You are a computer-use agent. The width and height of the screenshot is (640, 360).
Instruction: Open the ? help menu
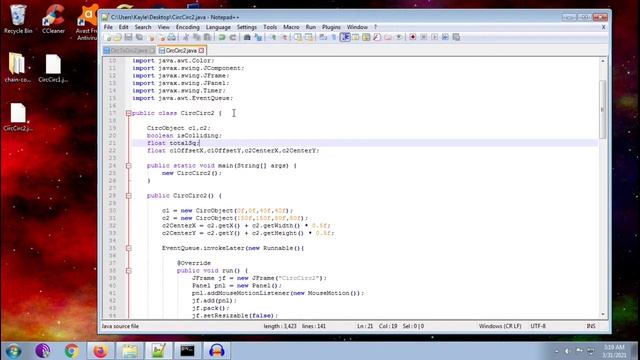(376, 27)
